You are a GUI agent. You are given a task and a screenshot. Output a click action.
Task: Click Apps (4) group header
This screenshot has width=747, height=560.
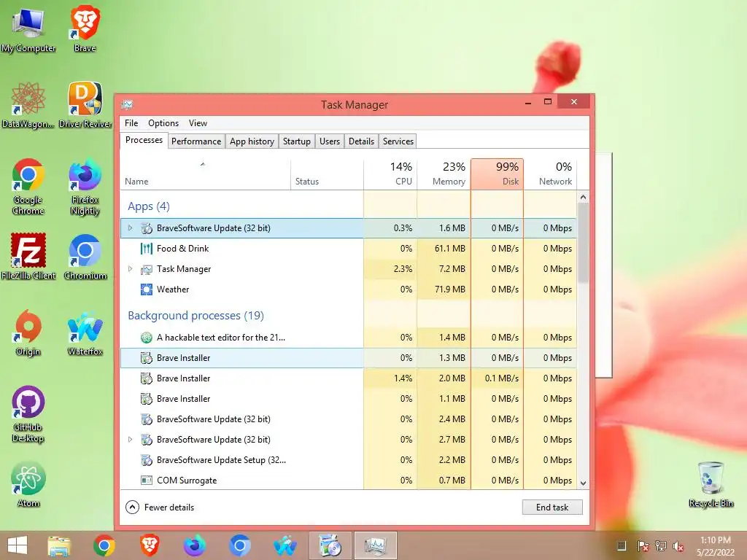(149, 206)
